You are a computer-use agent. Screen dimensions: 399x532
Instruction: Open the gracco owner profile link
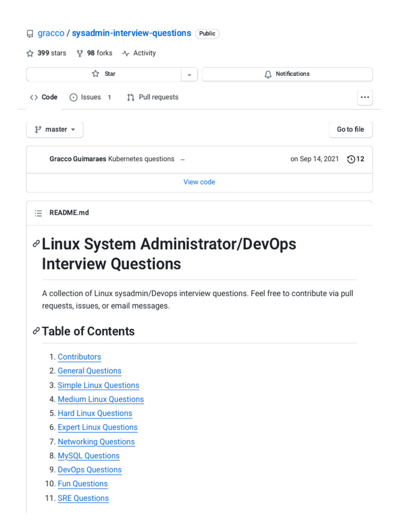(x=51, y=33)
